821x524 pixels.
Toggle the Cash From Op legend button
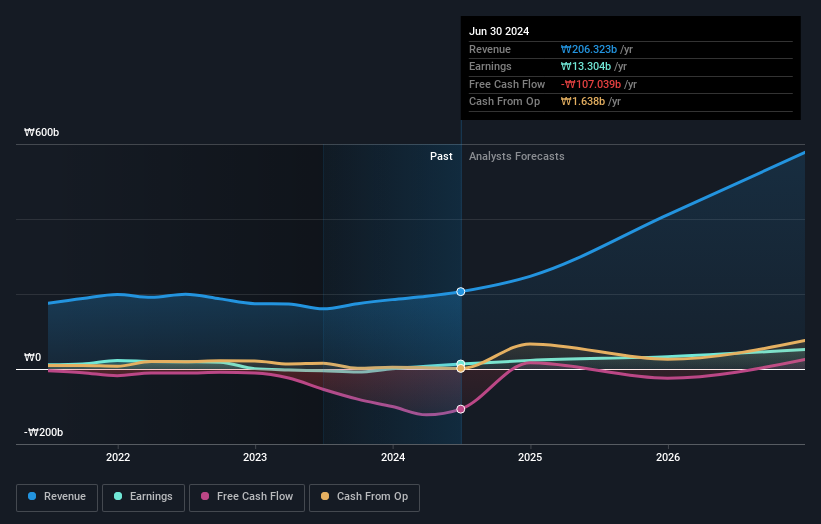pyautogui.click(x=364, y=497)
